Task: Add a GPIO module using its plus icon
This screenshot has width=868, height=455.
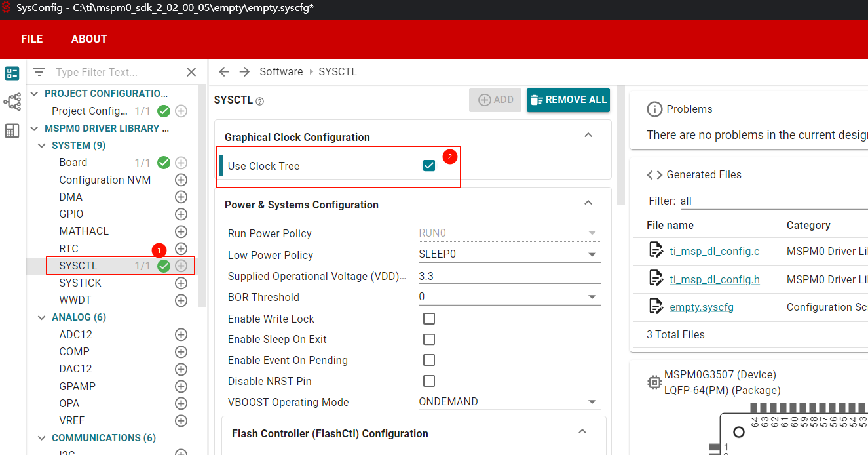Action: (181, 214)
